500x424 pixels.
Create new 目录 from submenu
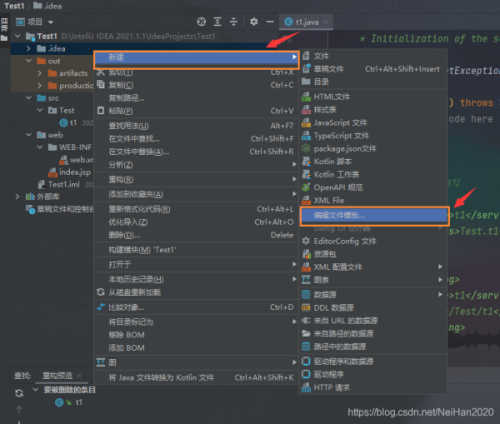point(373,82)
